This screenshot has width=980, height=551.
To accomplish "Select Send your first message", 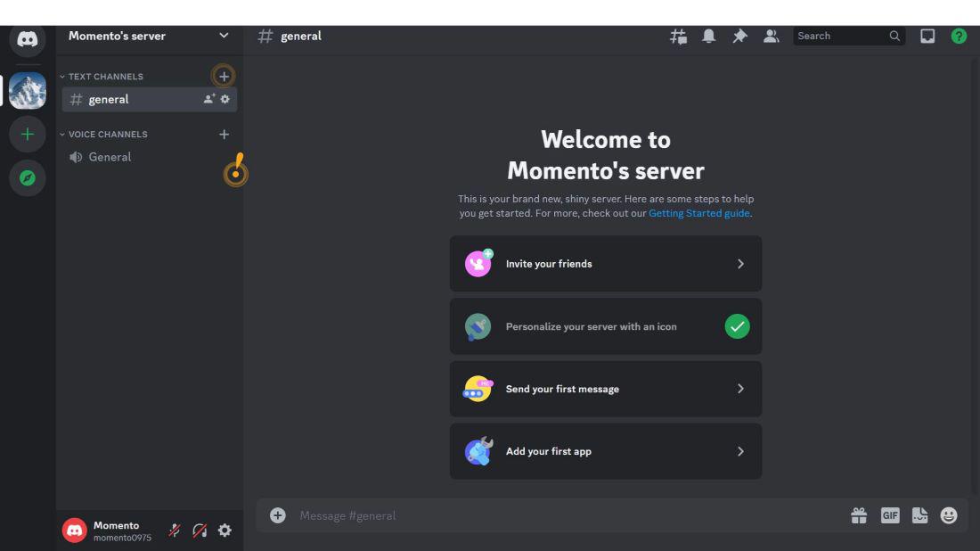I will pos(606,389).
